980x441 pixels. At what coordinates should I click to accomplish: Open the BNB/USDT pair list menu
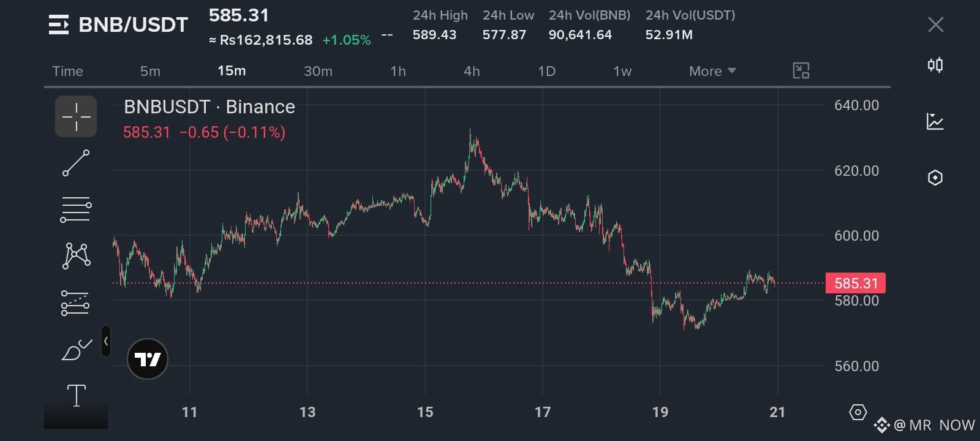pos(59,24)
